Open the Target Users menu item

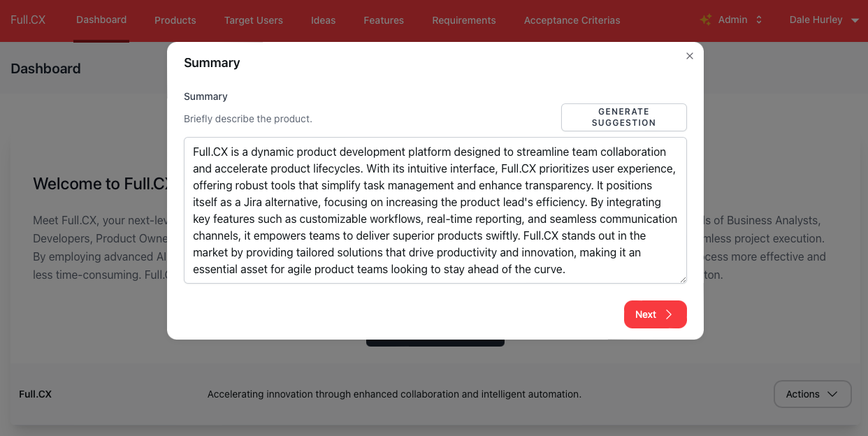tap(254, 20)
